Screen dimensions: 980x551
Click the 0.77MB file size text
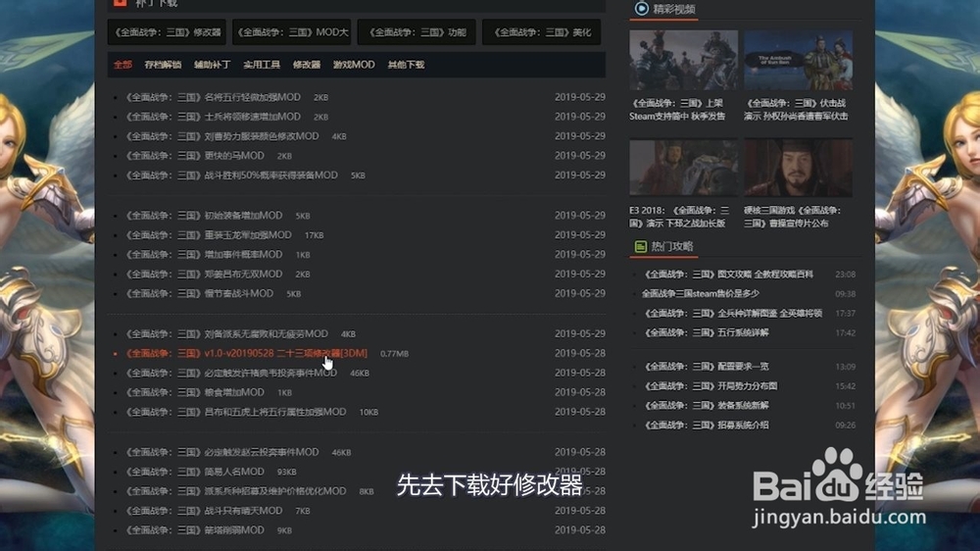coord(394,354)
